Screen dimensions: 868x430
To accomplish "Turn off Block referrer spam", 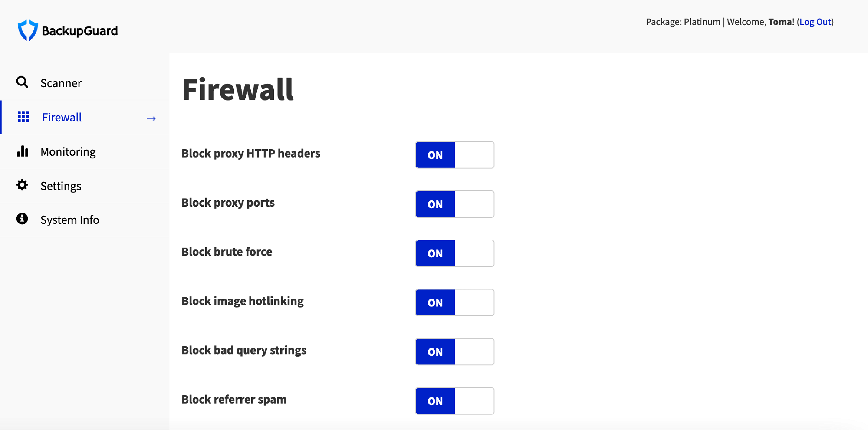I will click(454, 401).
